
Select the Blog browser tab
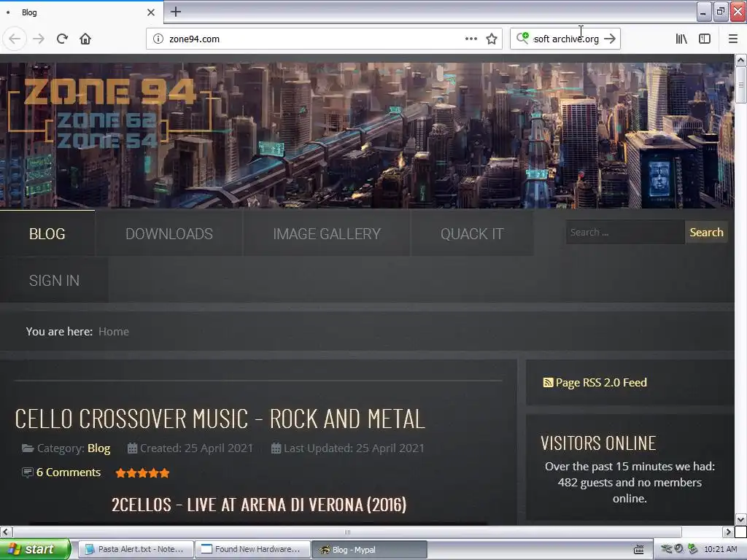pyautogui.click(x=81, y=12)
